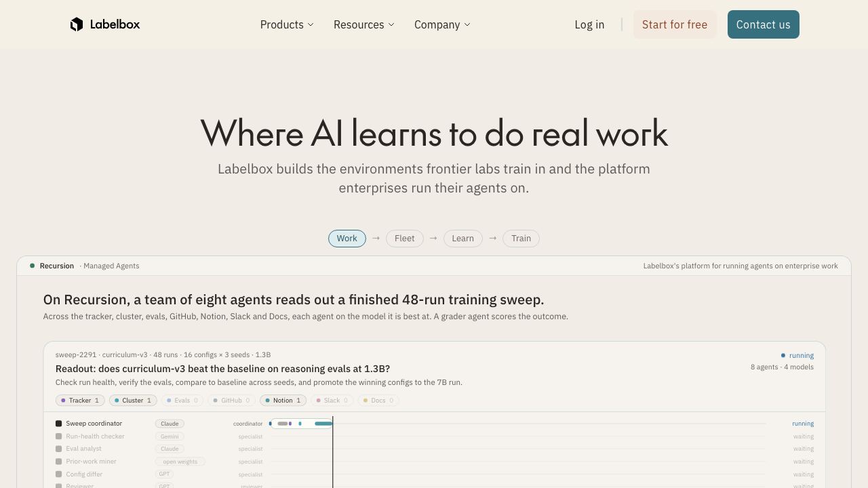This screenshot has height=488, width=868.
Task: Click the Sweep coordinator square icon
Action: [x=59, y=424]
